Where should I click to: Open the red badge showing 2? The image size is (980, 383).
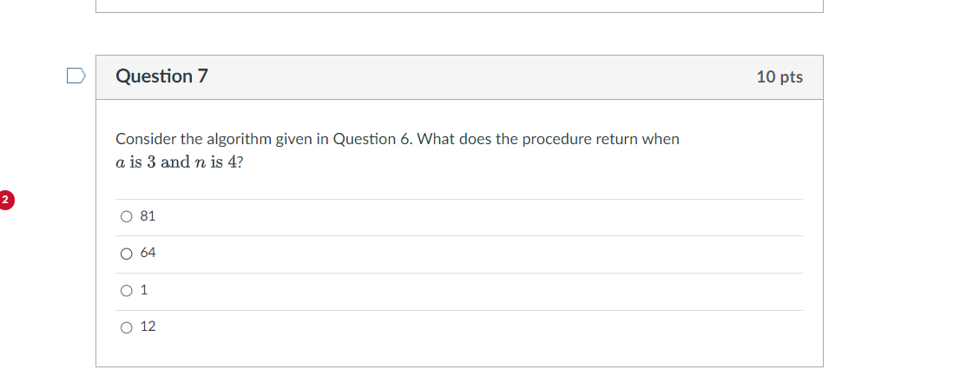click(5, 201)
